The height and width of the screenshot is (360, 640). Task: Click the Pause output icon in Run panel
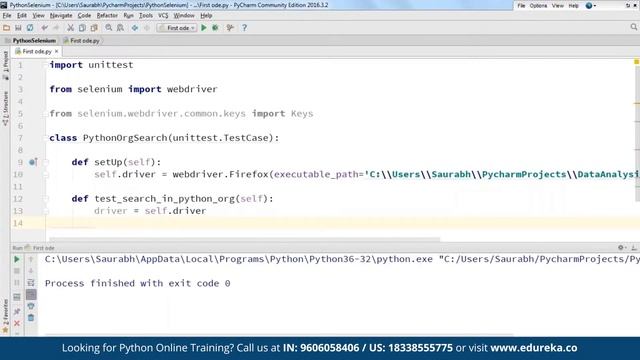17,282
